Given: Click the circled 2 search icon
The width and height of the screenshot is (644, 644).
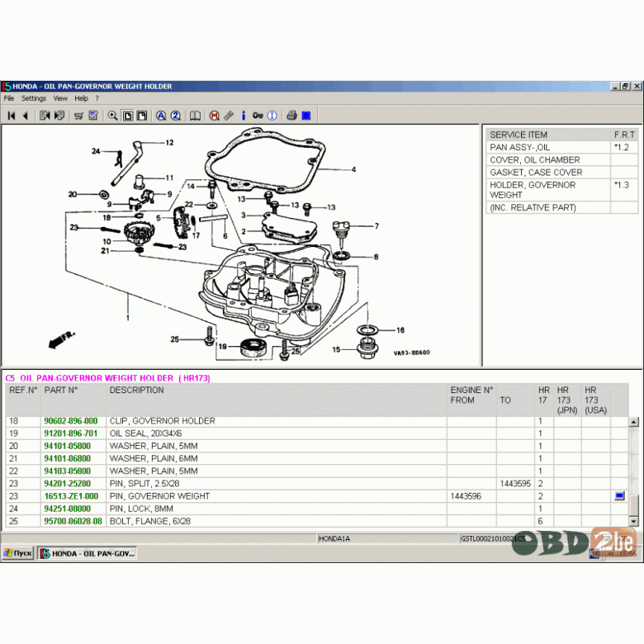Looking at the screenshot, I should (176, 116).
